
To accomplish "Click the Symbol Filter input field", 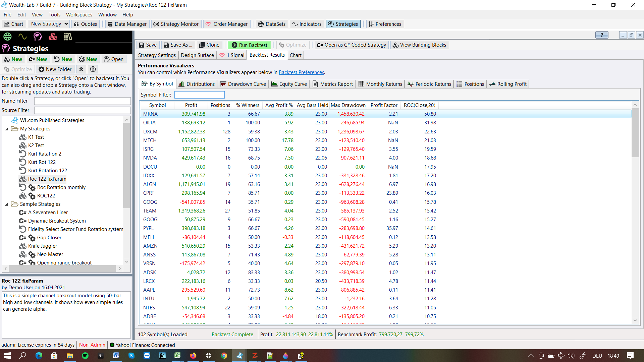I will [x=199, y=95].
